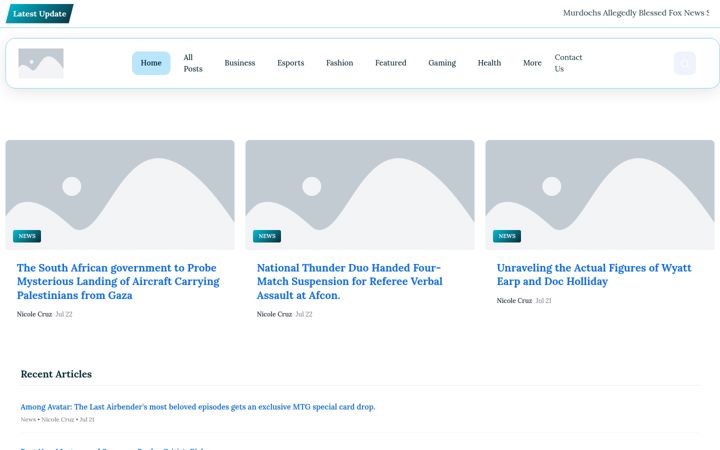The width and height of the screenshot is (720, 450).
Task: Click the Jul 21 date under Wyatt Earp
Action: (544, 300)
